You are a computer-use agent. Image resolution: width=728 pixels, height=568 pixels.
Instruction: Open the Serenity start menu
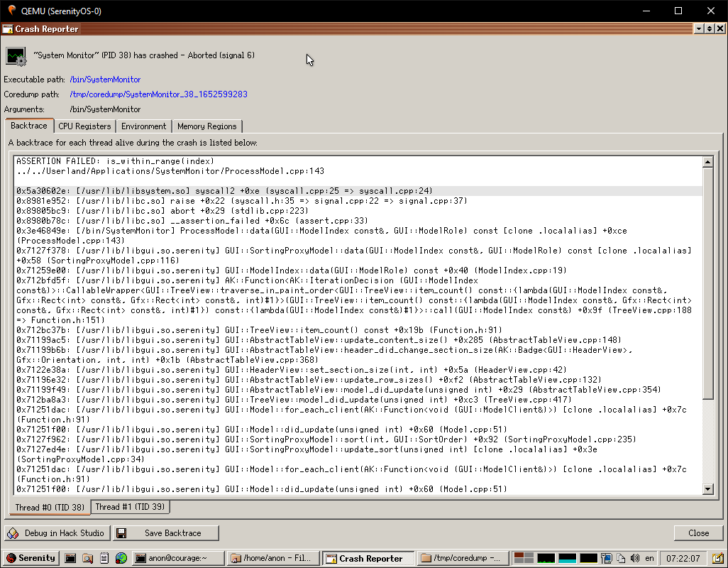coord(30,559)
